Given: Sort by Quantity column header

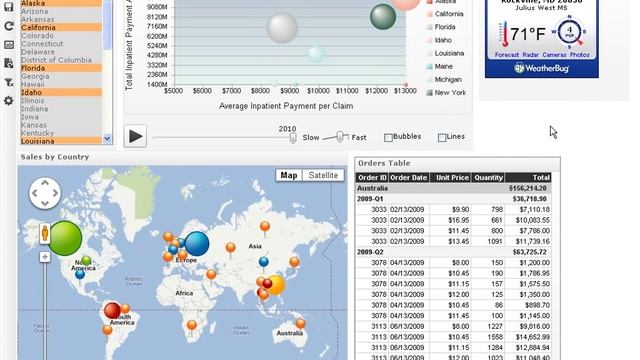Looking at the screenshot, I should click(x=488, y=178).
